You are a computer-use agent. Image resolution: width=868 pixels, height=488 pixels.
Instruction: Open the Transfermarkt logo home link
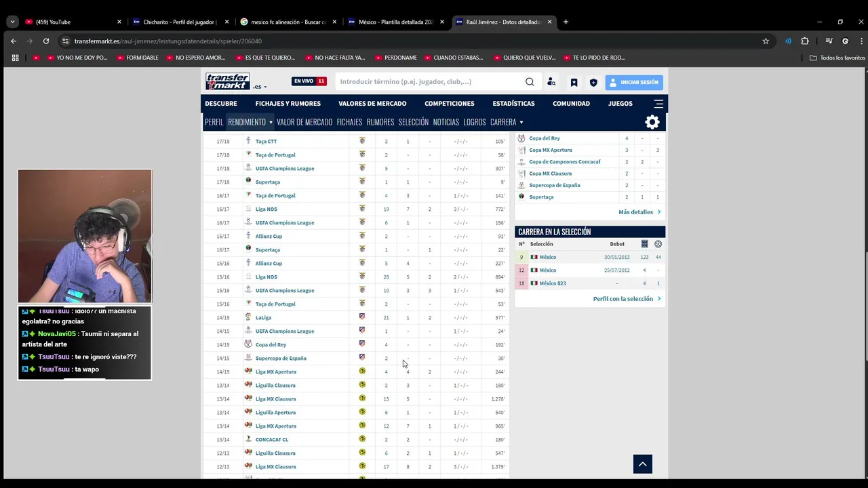click(228, 81)
